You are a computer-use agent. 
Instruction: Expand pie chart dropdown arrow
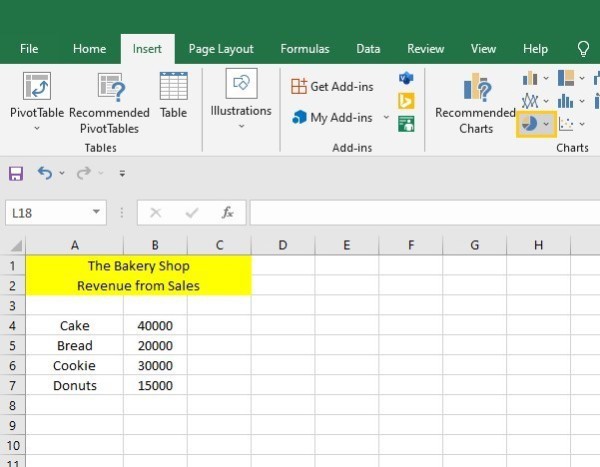pyautogui.click(x=546, y=124)
